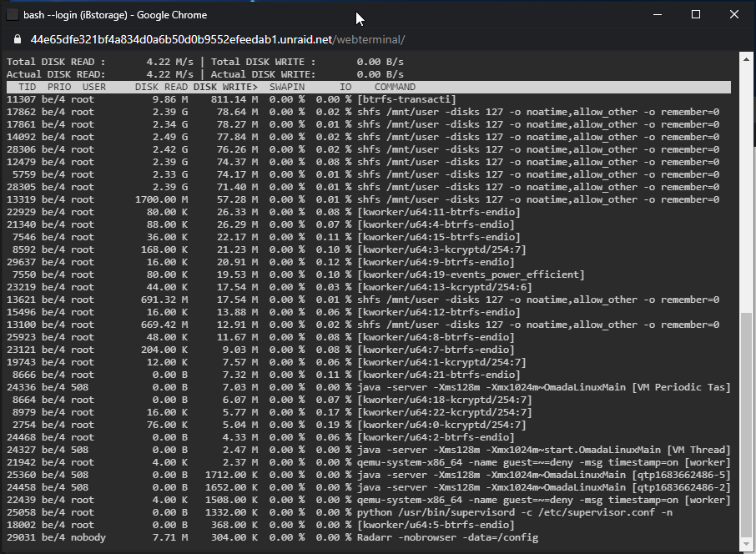
Task: Click qemu-system-x86_64 row with TID 22439
Action: click(368, 501)
